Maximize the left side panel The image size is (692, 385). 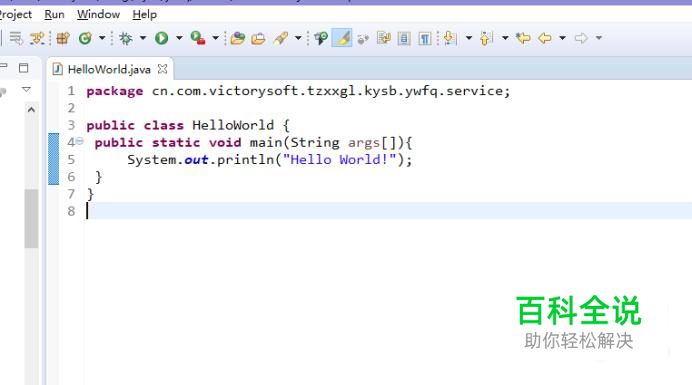click(23, 68)
